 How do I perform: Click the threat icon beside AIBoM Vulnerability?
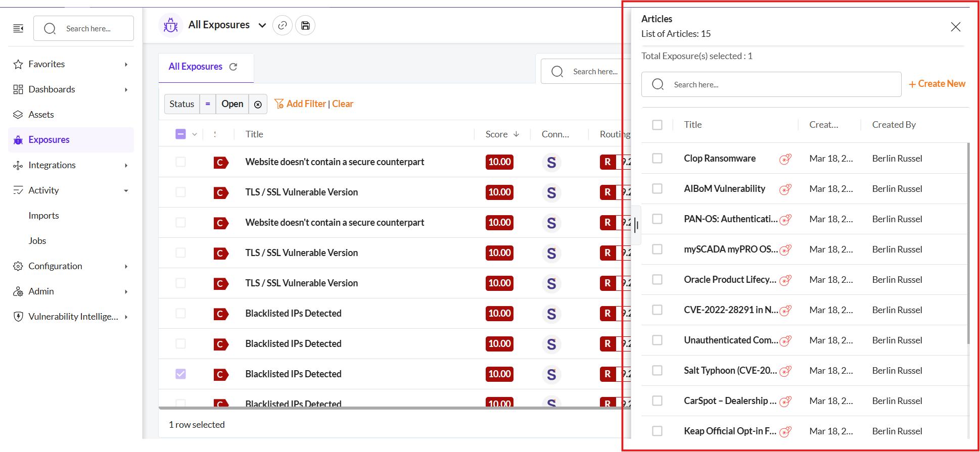785,189
